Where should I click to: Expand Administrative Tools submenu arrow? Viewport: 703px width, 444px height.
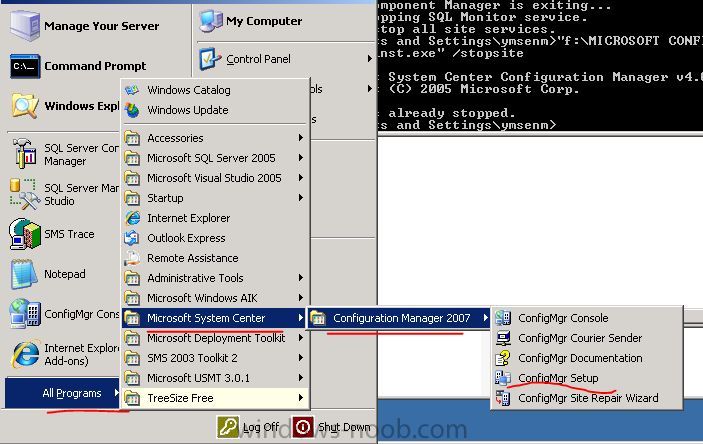(x=301, y=278)
